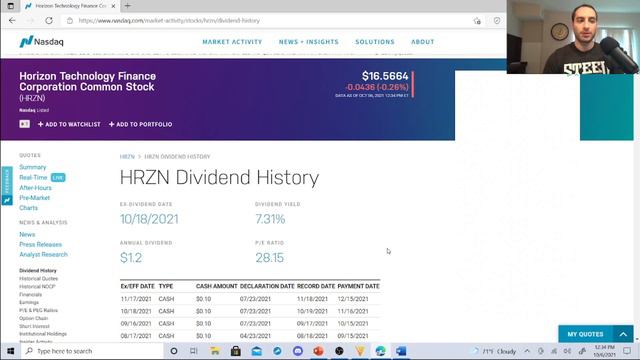The height and width of the screenshot is (360, 640).
Task: Open the News link in sidebar
Action: (27, 234)
